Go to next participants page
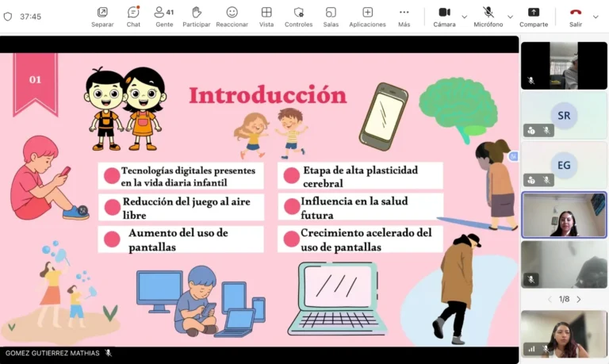The height and width of the screenshot is (364, 609). 579,299
